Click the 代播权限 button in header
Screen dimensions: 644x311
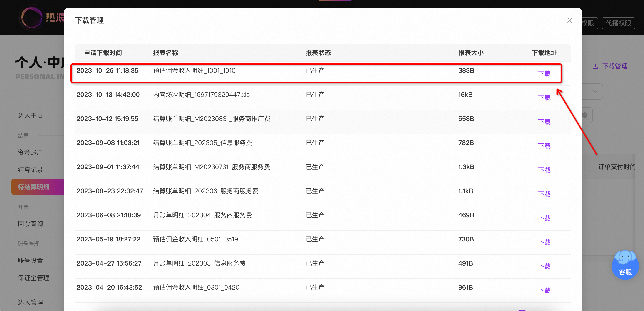[x=618, y=23]
